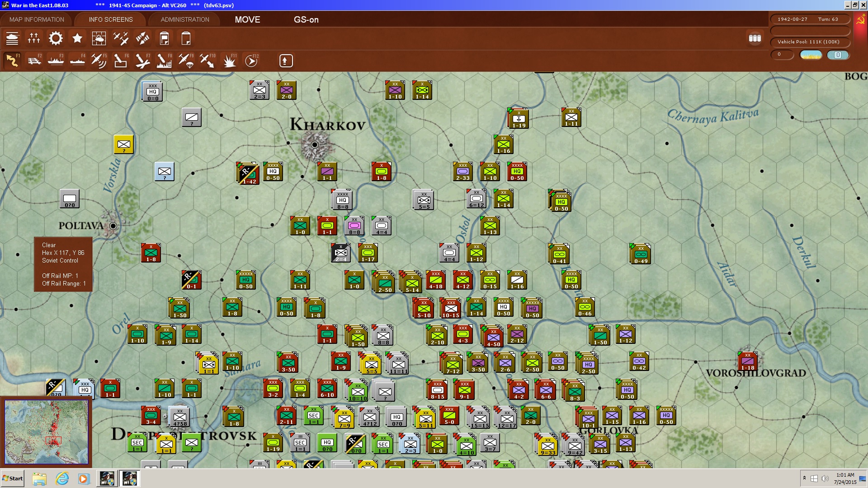Viewport: 868px width, 488px height.
Task: Open the weather map grid icon
Action: (99, 38)
